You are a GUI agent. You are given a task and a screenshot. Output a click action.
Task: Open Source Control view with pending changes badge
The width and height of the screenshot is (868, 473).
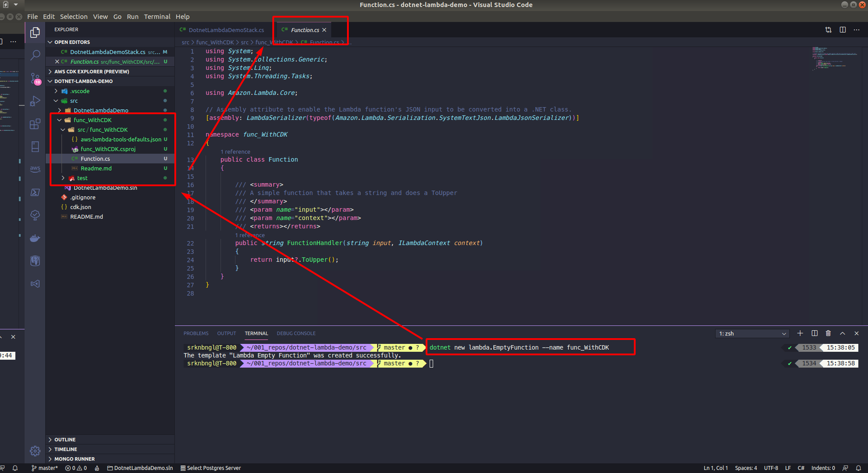(x=35, y=79)
